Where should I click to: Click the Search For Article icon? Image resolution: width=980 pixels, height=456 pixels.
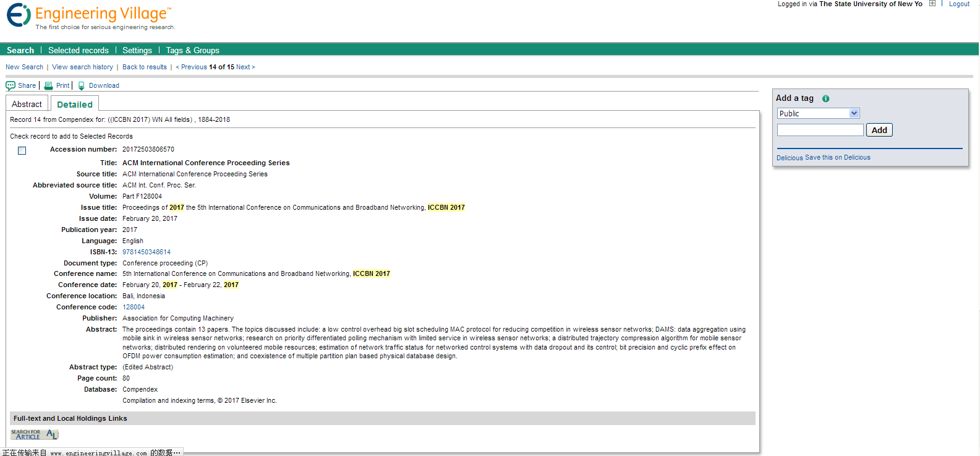click(35, 434)
